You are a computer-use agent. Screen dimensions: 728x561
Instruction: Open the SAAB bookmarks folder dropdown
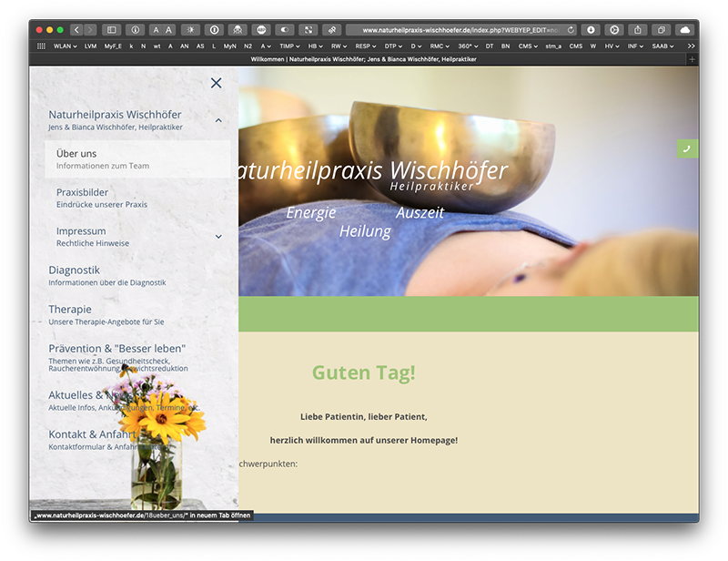coord(662,46)
